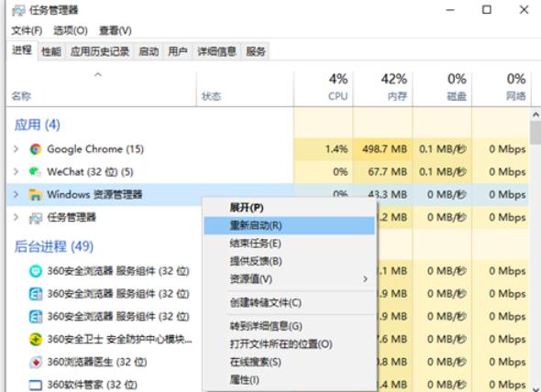Click the first 360安全浏览器 green round icon
The image size is (541, 392).
[x=36, y=271]
